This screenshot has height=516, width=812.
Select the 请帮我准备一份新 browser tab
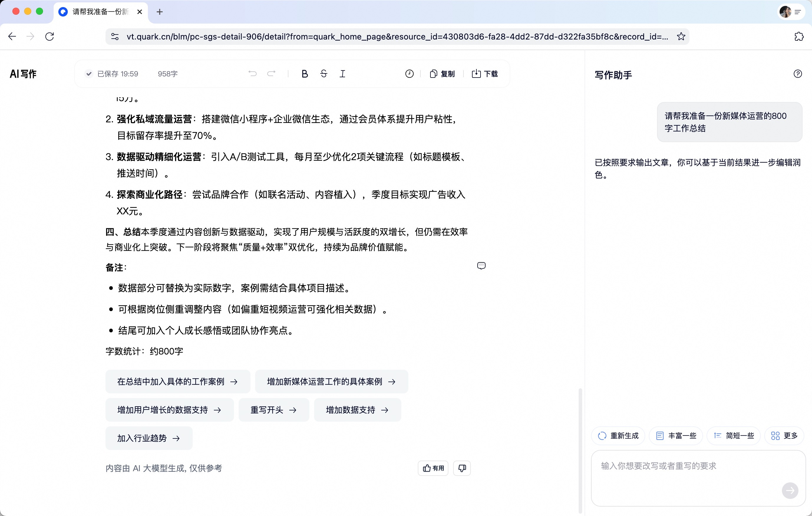pyautogui.click(x=100, y=12)
